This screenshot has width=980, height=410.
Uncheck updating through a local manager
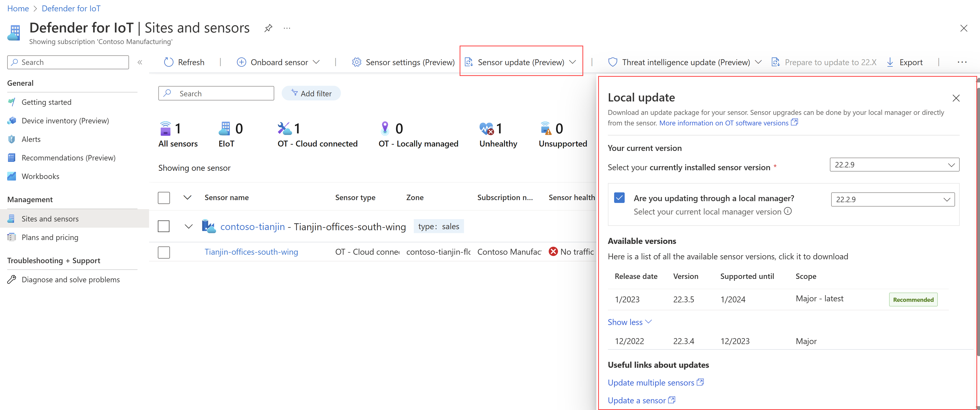coord(619,198)
